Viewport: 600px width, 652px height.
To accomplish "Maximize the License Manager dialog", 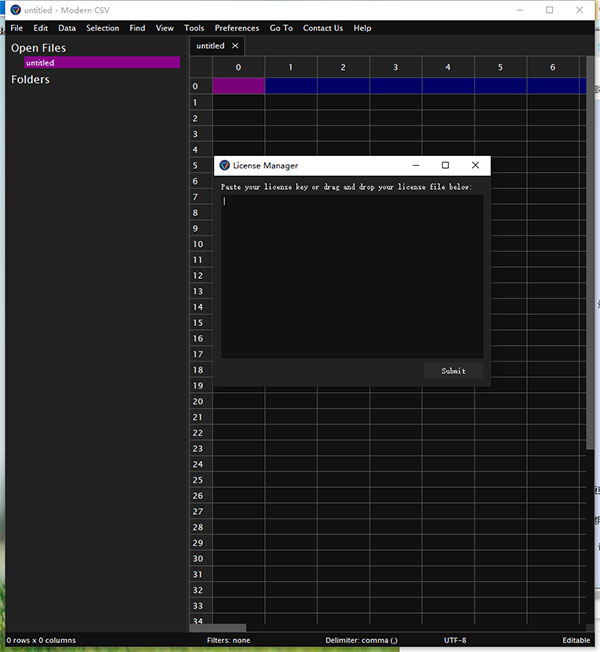I will point(445,165).
